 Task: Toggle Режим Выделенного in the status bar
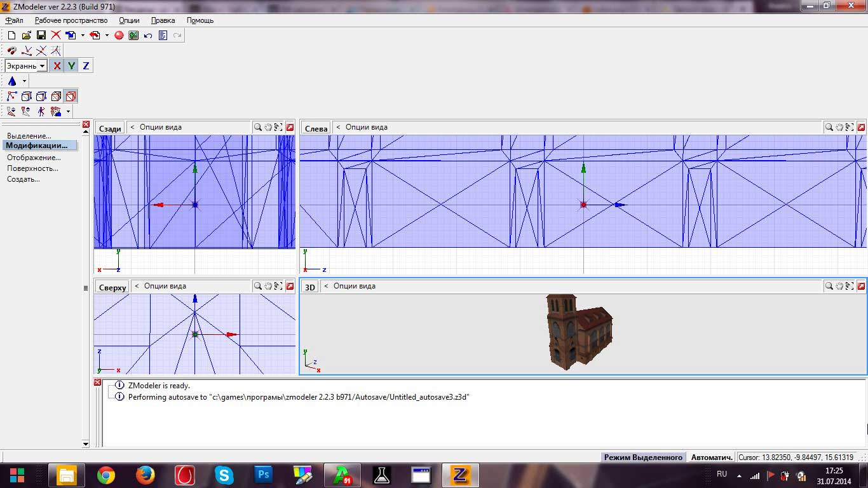(643, 457)
